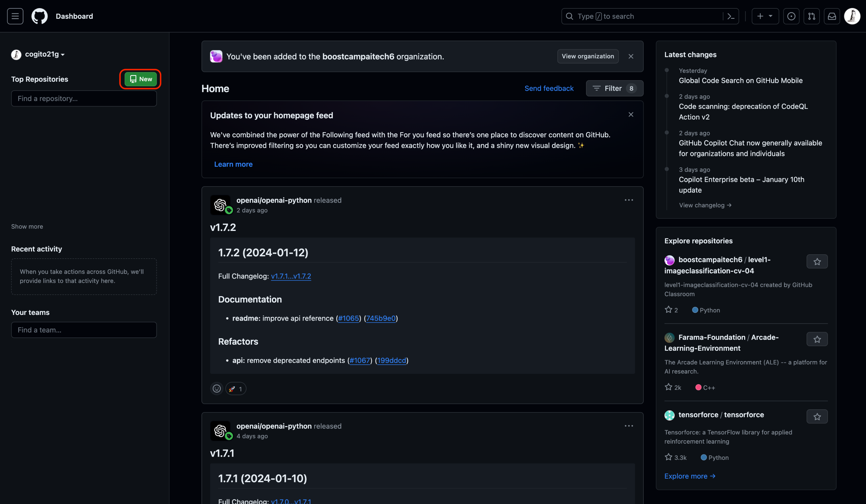
Task: Click the View organization button
Action: click(x=588, y=56)
